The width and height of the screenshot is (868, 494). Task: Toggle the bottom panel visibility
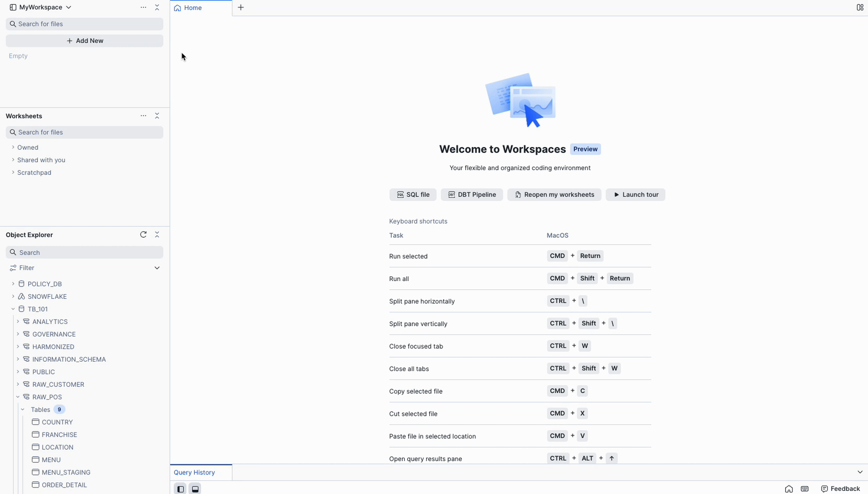[195, 488]
